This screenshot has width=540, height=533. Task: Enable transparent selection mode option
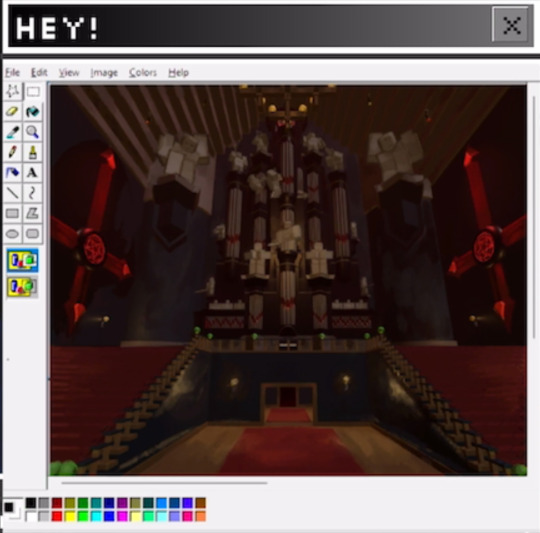pyautogui.click(x=23, y=286)
